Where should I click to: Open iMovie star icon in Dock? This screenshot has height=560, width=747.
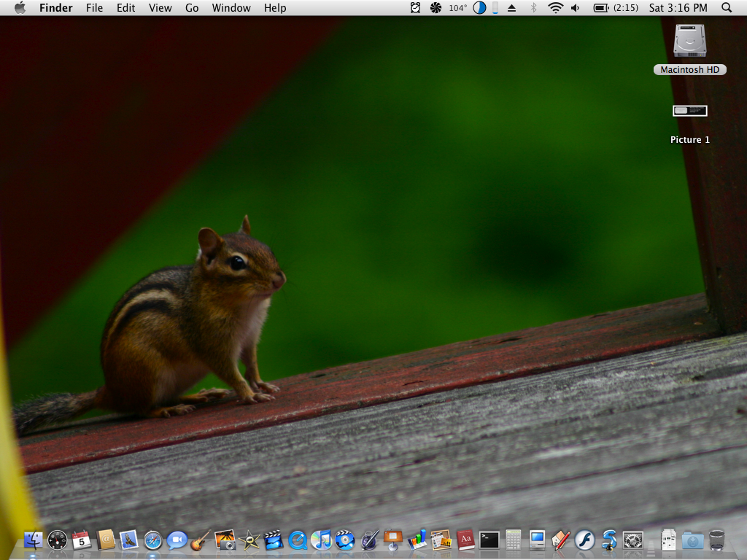249,540
